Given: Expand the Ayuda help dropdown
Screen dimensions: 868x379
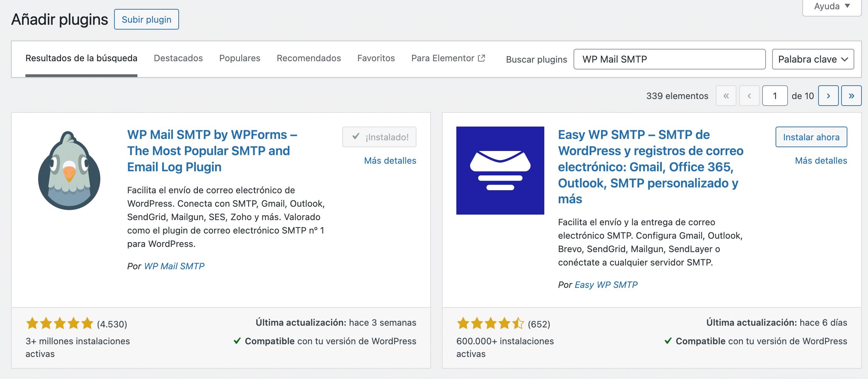Looking at the screenshot, I should pyautogui.click(x=832, y=6).
